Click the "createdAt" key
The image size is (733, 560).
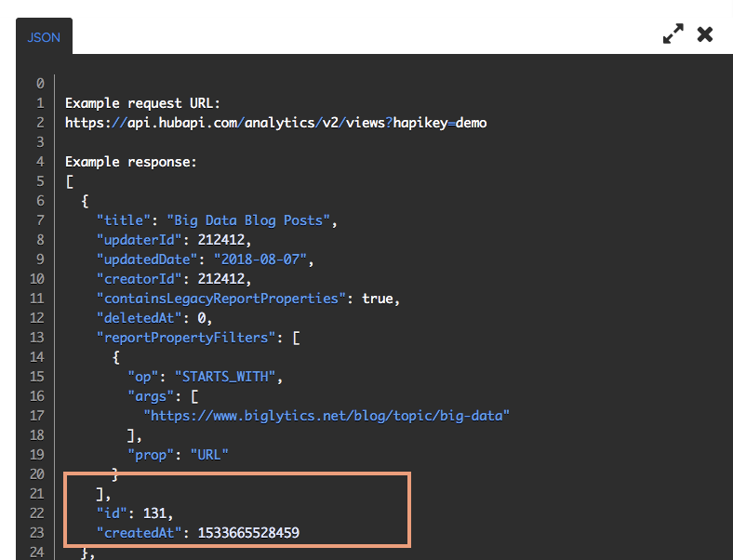[x=139, y=533]
